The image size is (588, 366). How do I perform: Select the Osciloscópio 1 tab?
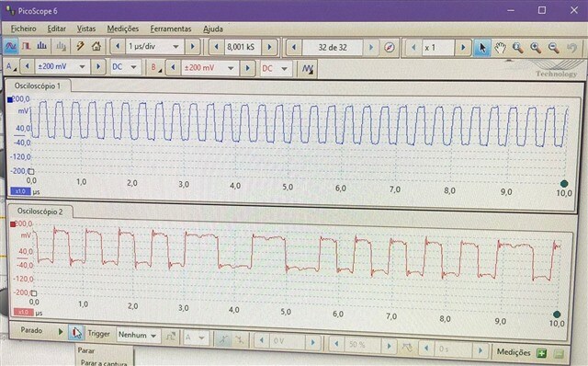point(38,86)
